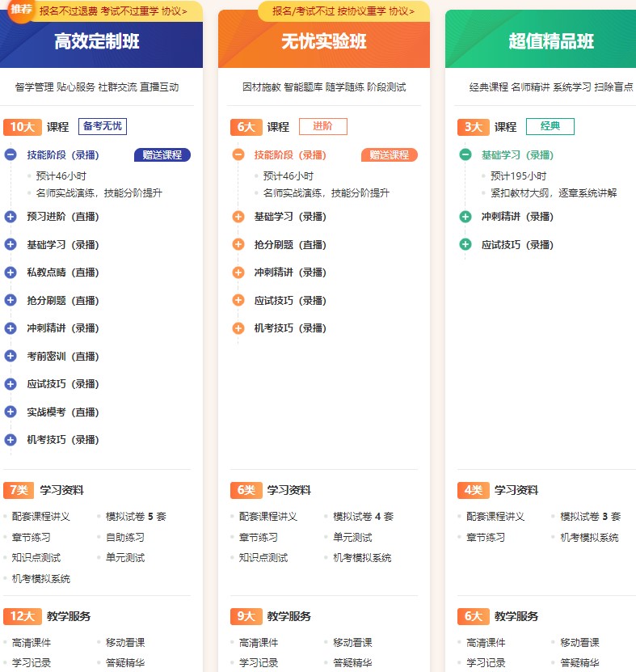The height and width of the screenshot is (672, 636).
Task: Collapse 技能阶段 minus icon in 无忧实验班
Action: [238, 155]
